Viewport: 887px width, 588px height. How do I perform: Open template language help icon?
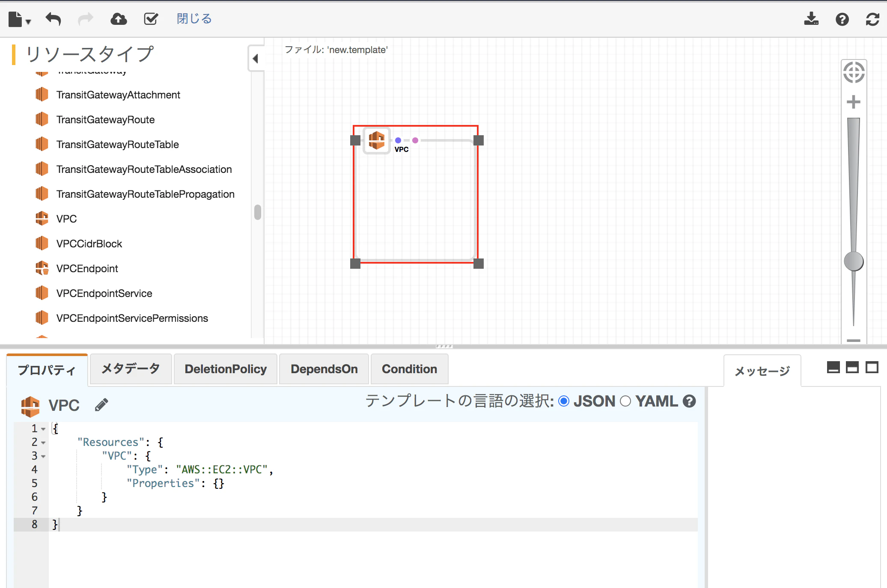[x=689, y=401]
